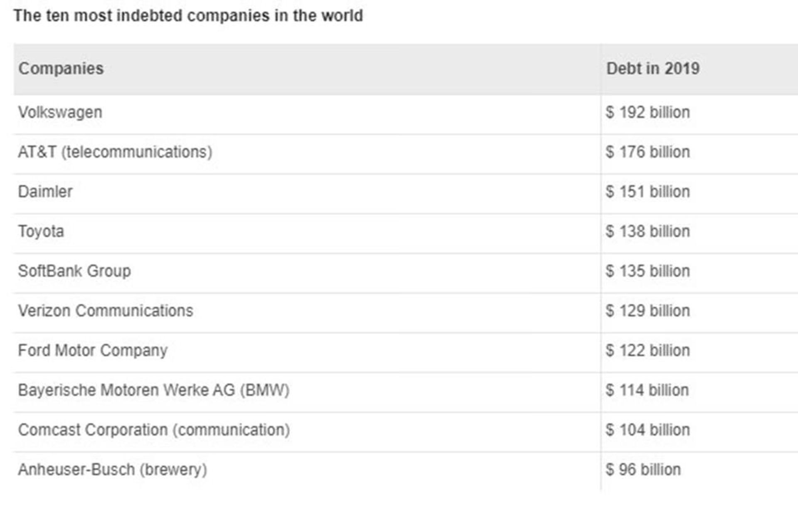Click the Anheuser-Busch (brewery) cell
Screen dimensions: 798x532
tap(112, 470)
